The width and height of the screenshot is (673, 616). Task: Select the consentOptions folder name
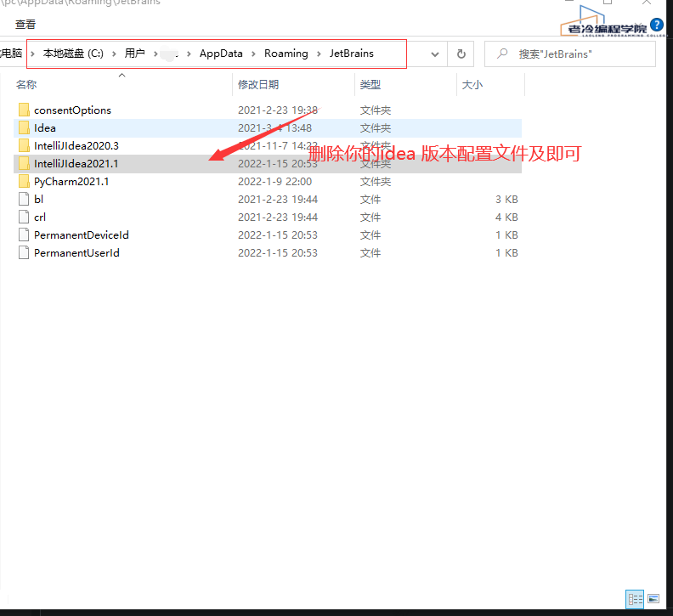click(72, 110)
